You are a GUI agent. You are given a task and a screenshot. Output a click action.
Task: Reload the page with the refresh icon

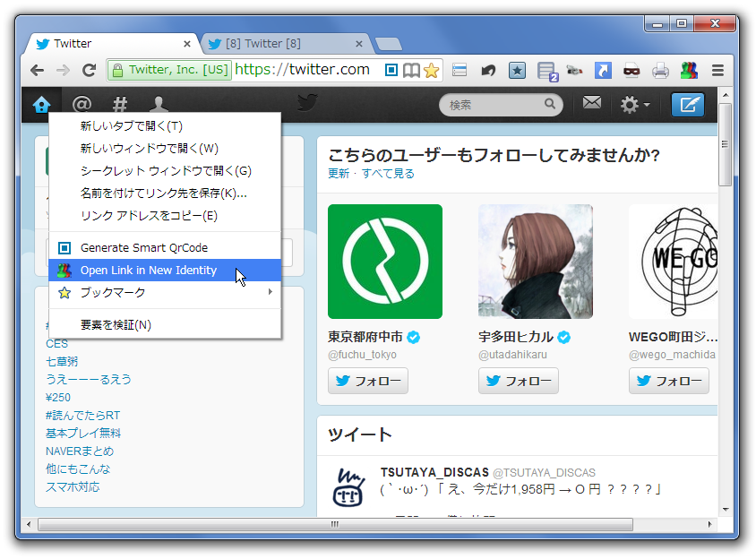[90, 71]
